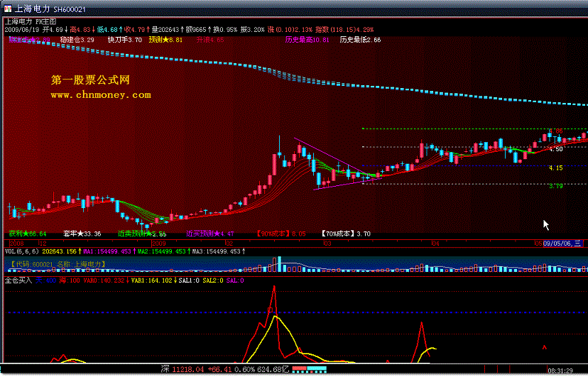Click the small red square marker on oscillator

(270, 310)
